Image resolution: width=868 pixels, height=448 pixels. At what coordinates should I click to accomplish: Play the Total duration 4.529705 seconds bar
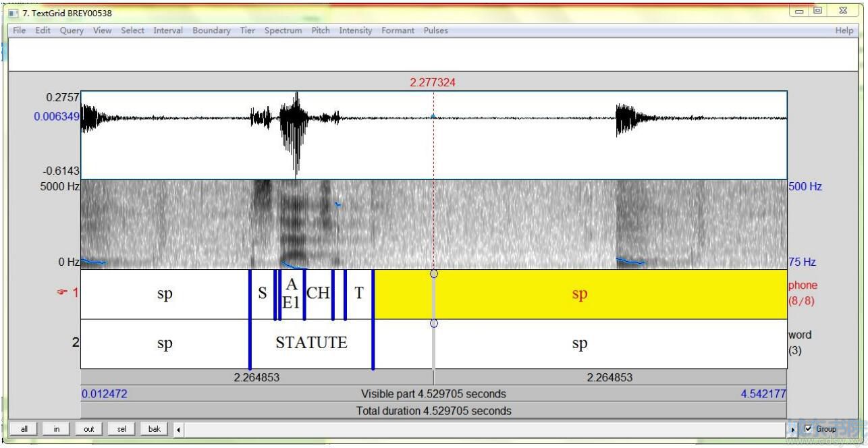pyautogui.click(x=433, y=411)
